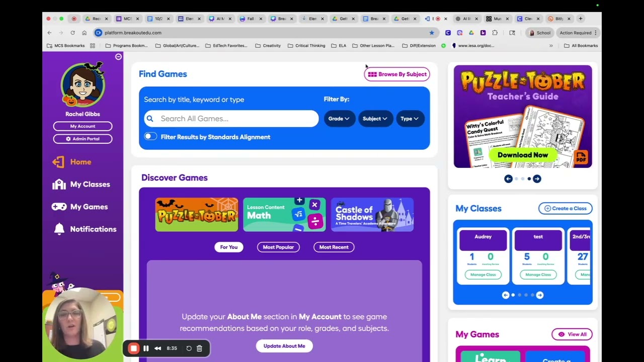644x362 pixels.
Task: Click the Home icon in the sidebar
Action: (x=58, y=162)
